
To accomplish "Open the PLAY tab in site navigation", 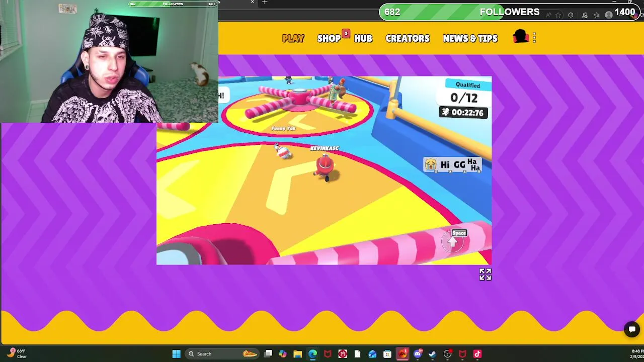I will tap(293, 38).
